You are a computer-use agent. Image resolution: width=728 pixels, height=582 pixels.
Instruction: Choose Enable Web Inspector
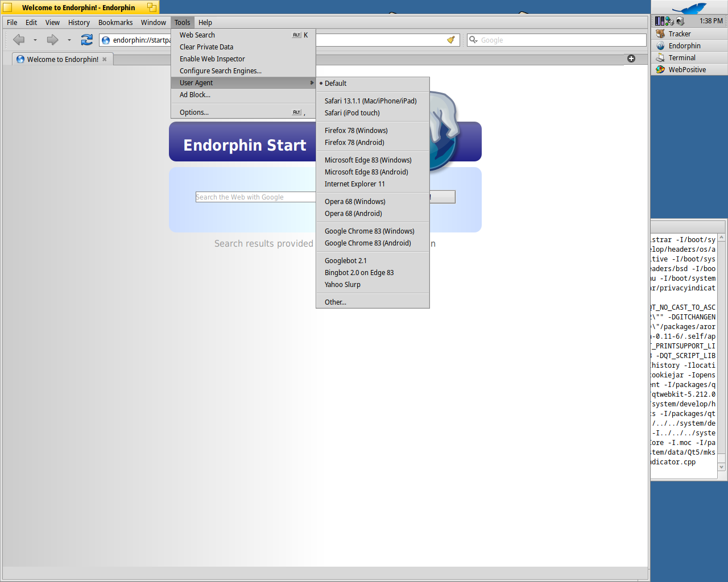[x=243, y=59]
